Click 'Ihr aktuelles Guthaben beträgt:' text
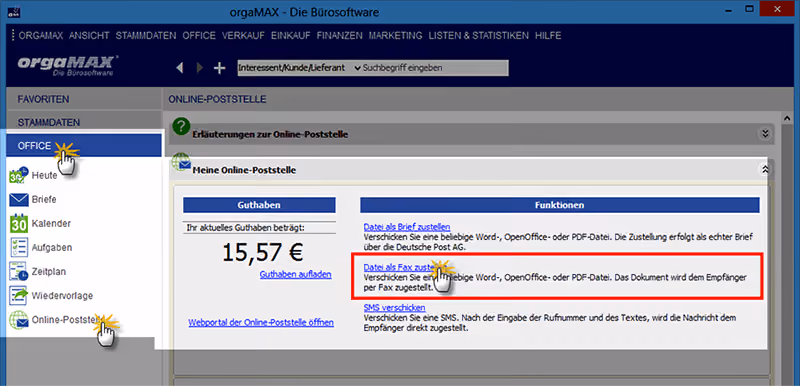Viewport: 800px width, 386px height. coord(245,227)
